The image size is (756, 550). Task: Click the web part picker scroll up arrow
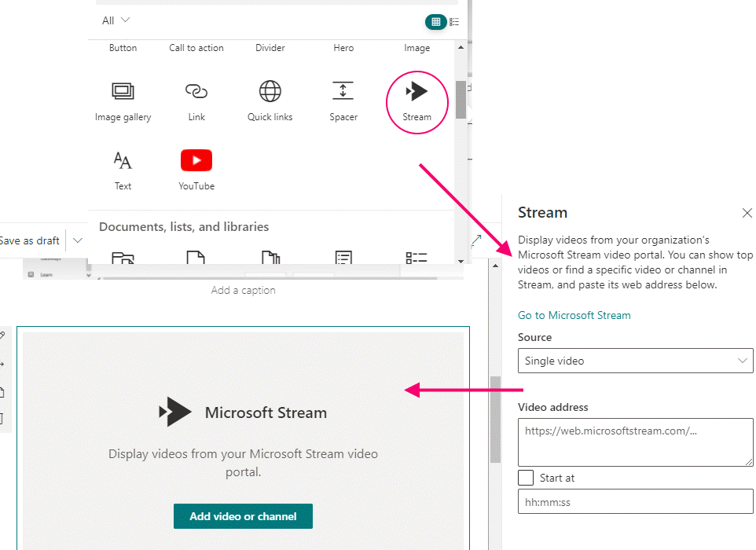click(461, 47)
